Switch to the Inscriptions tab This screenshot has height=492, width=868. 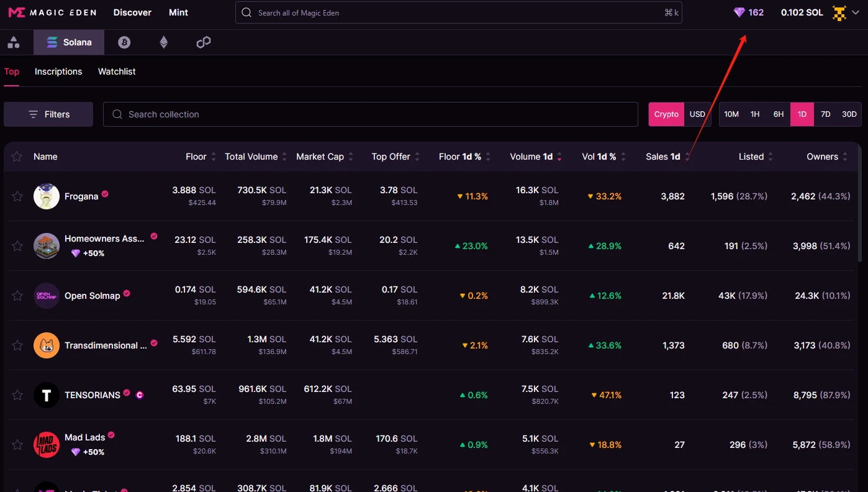coord(58,71)
